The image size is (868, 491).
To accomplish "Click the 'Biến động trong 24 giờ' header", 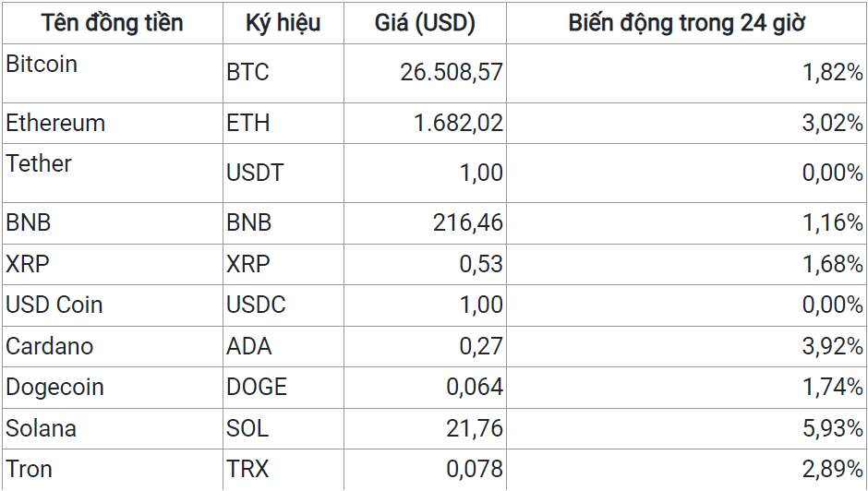I will tap(687, 23).
